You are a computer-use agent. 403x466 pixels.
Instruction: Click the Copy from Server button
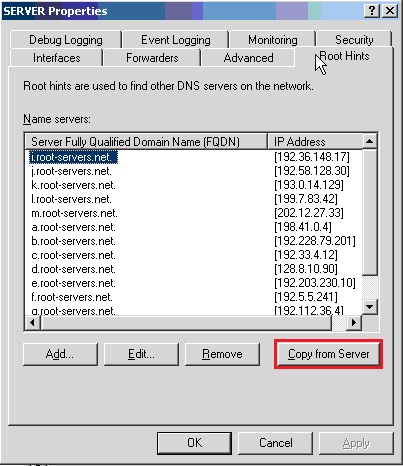click(x=329, y=354)
